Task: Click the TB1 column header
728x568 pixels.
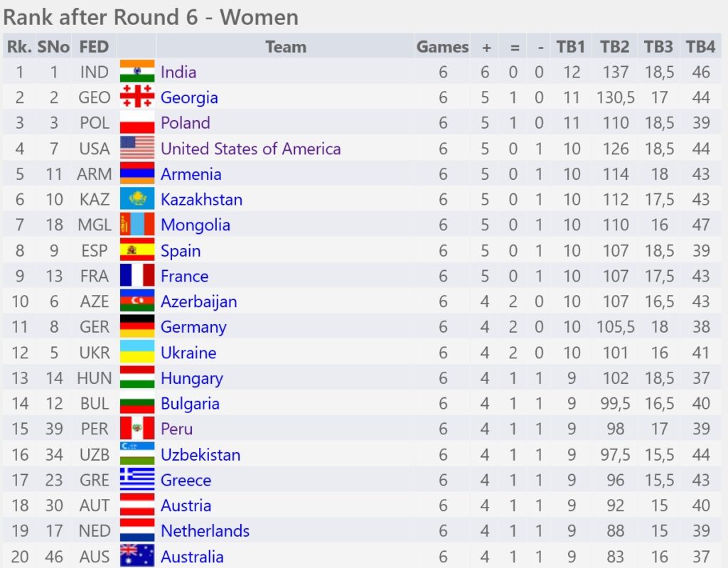Action: 571,46
